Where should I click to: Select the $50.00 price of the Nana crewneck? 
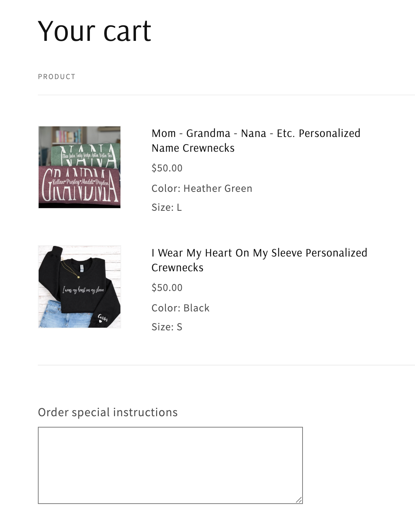(x=167, y=168)
